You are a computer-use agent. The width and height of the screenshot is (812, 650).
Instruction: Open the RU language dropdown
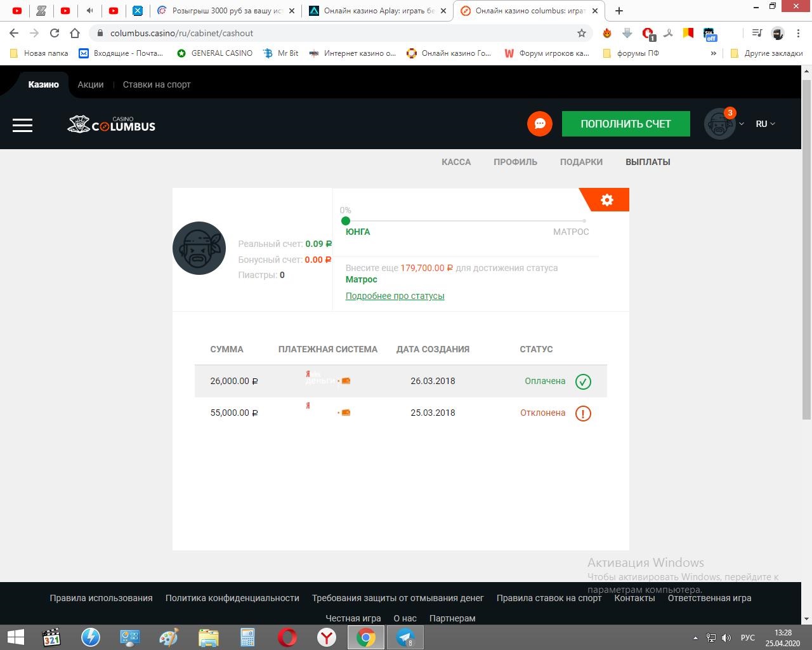tap(766, 124)
